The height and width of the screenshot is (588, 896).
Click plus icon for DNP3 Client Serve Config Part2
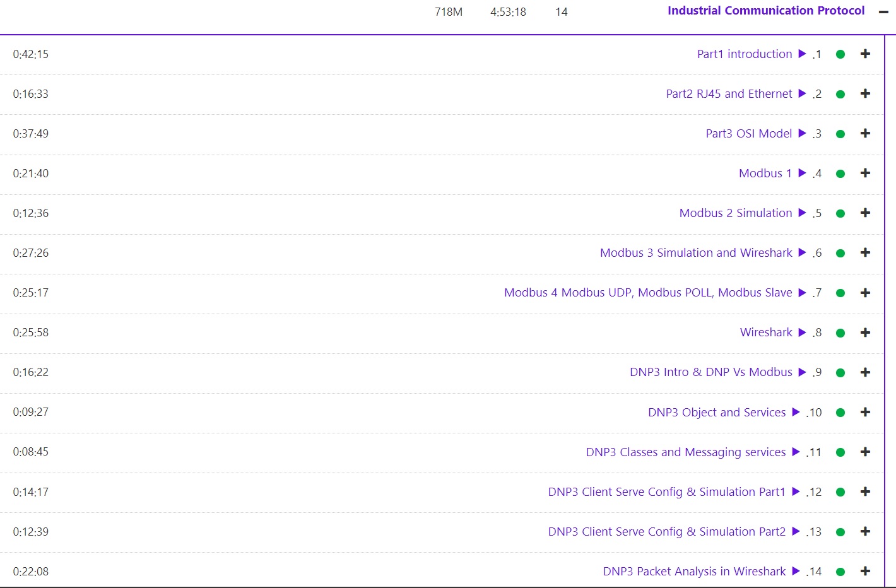click(865, 532)
